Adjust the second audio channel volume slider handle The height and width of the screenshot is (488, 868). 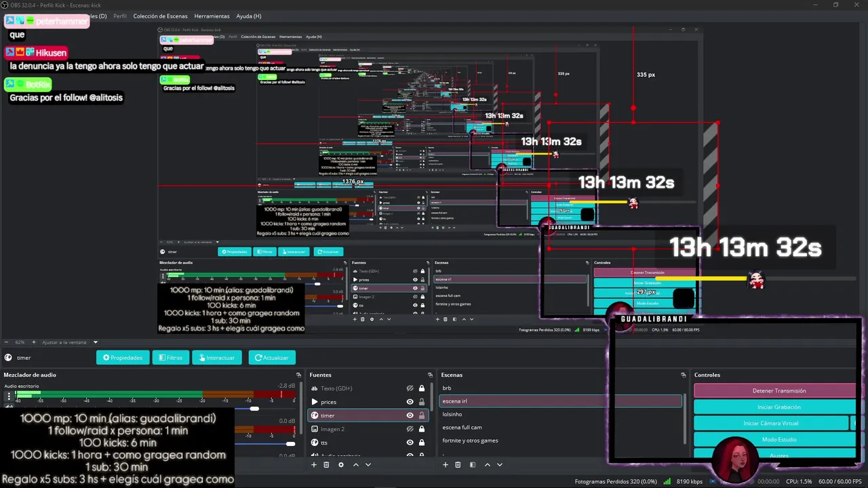point(290,444)
